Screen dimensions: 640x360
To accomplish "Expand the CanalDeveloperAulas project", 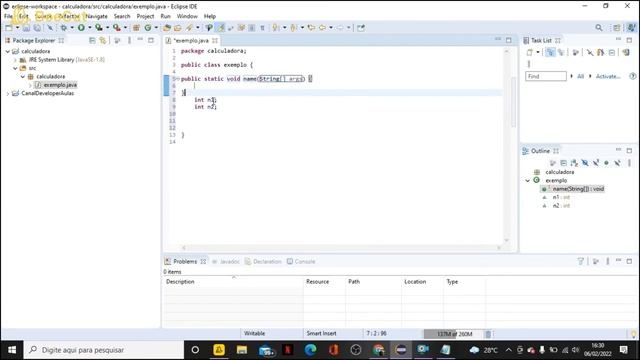I will (x=8, y=93).
